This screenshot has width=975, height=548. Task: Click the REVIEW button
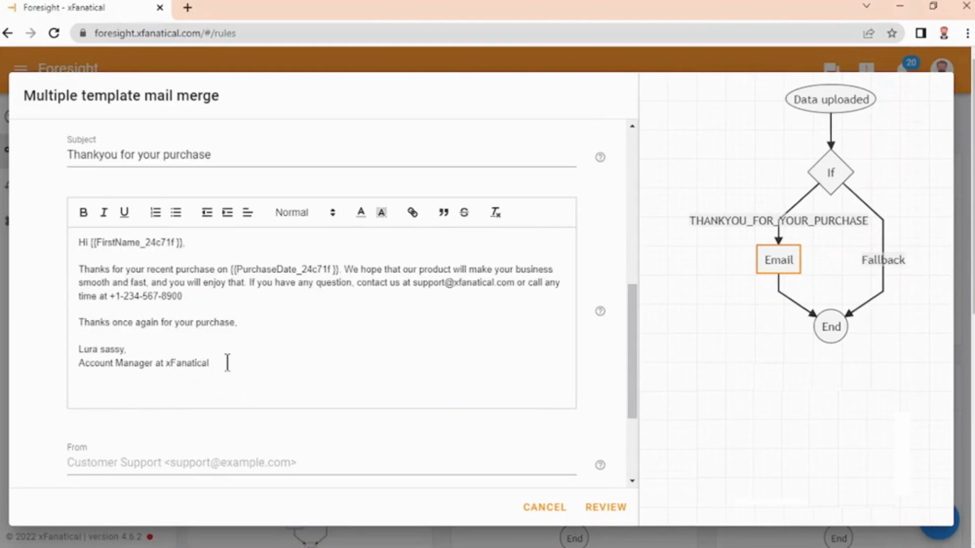click(x=606, y=507)
